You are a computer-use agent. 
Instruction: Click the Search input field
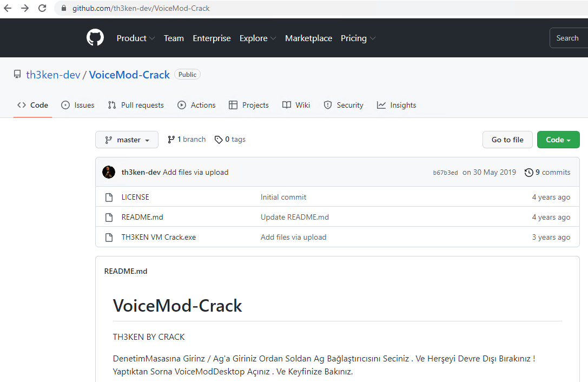click(569, 38)
